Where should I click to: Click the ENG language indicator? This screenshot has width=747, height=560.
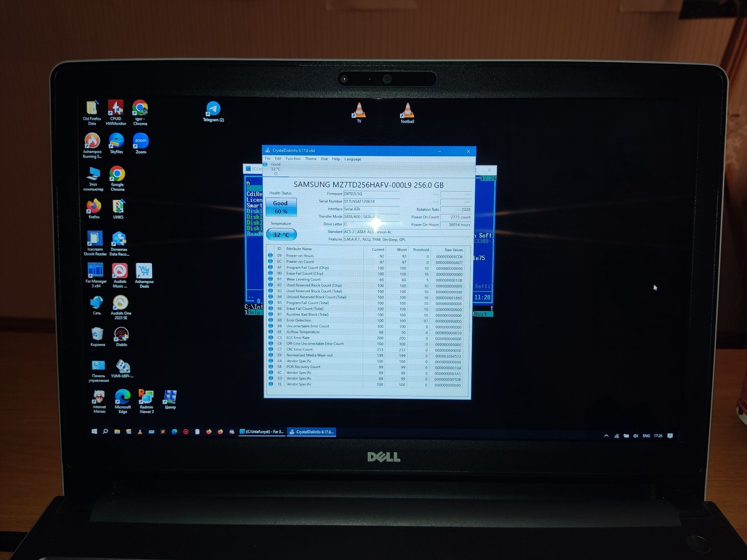(x=646, y=436)
